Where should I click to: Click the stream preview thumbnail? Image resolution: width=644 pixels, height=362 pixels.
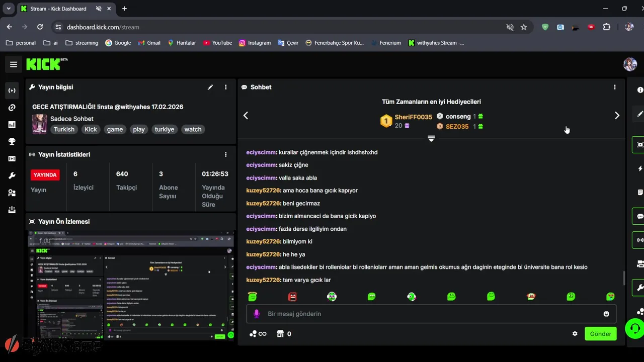pyautogui.click(x=131, y=286)
